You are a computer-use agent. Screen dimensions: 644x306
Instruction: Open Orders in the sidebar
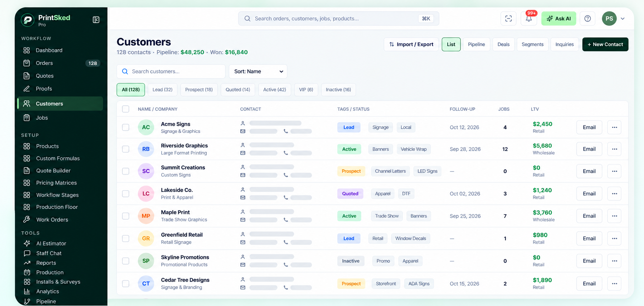(x=60, y=63)
